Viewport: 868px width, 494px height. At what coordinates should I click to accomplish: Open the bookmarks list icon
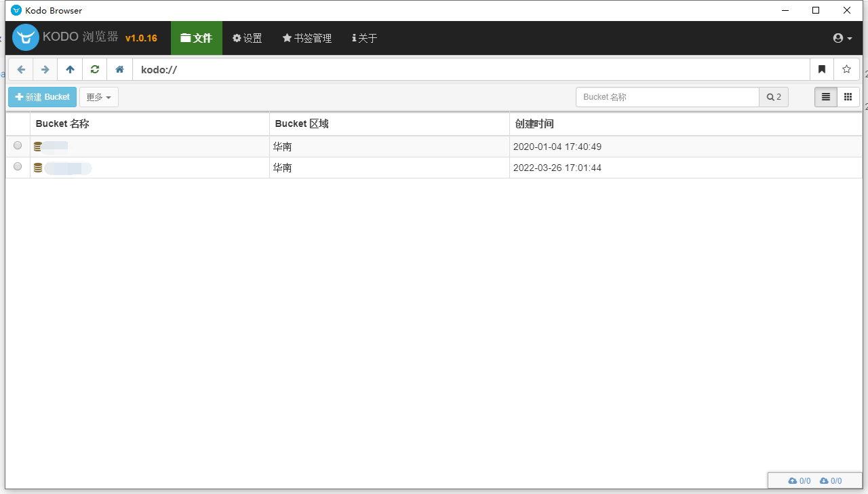[822, 69]
